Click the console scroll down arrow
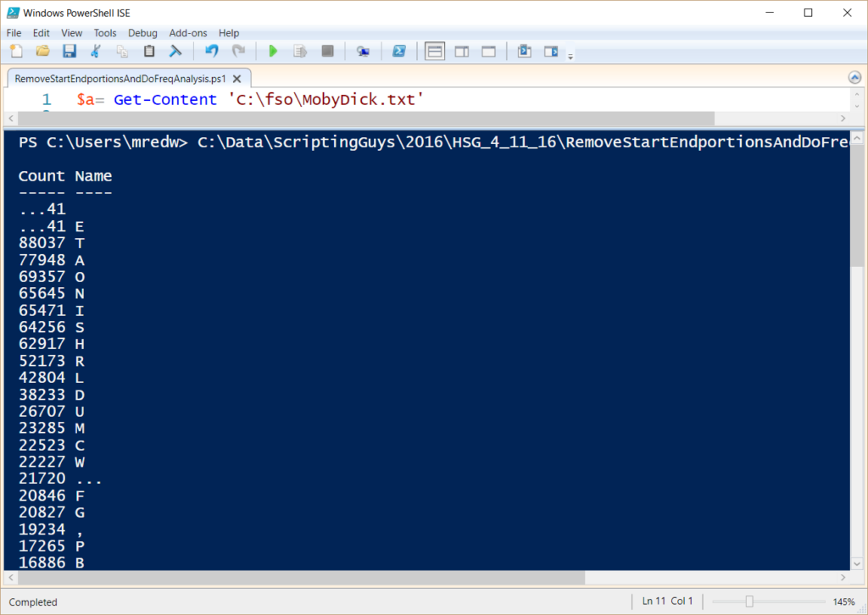Screen dimensions: 868x615 click(856, 564)
